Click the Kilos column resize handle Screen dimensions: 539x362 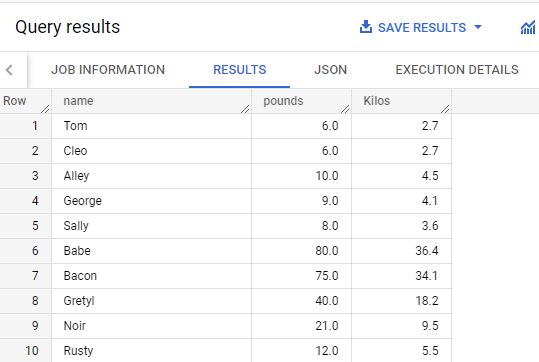[445, 109]
